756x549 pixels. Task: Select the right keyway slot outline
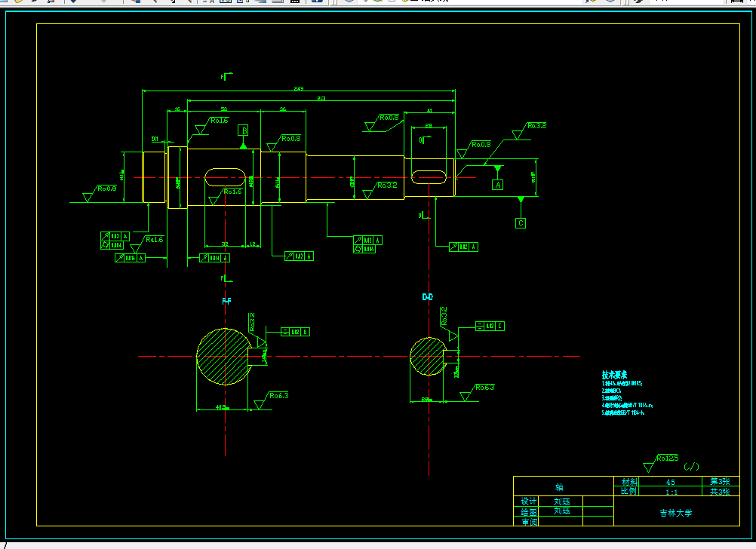(428, 177)
